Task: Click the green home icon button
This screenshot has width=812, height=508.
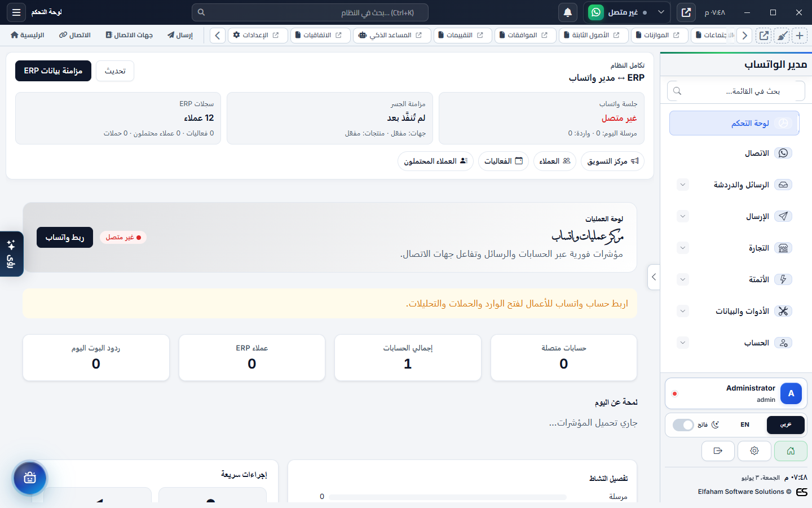Action: tap(791, 450)
